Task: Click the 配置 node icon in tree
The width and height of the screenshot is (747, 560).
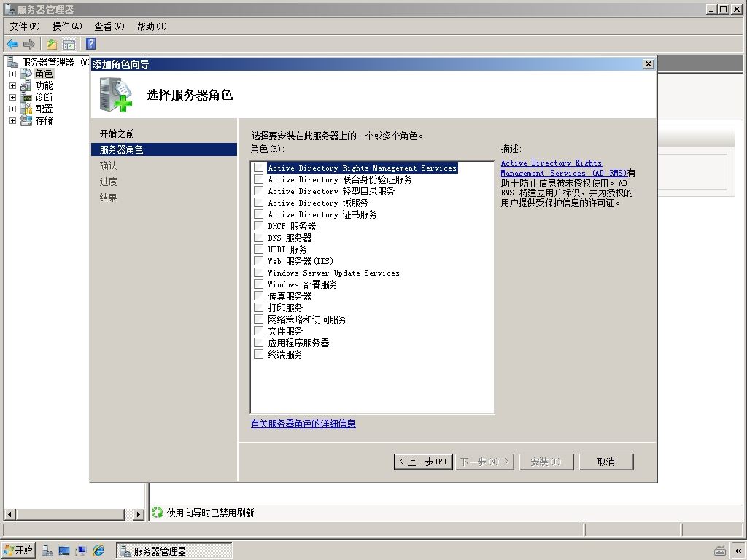Action: (x=26, y=109)
